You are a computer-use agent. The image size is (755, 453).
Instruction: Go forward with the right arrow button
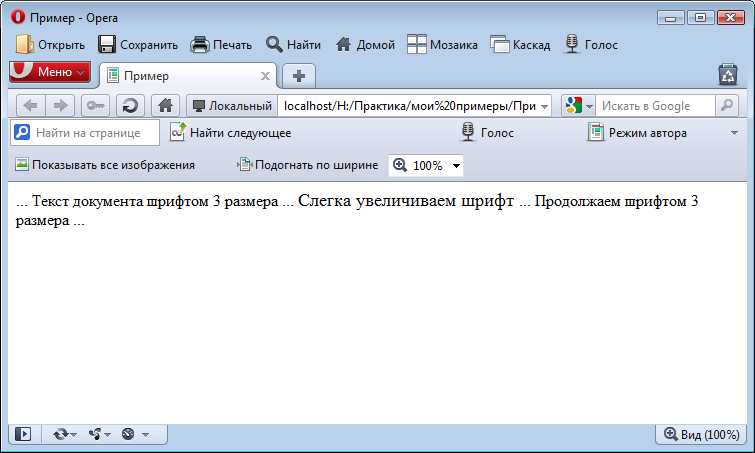tap(60, 105)
